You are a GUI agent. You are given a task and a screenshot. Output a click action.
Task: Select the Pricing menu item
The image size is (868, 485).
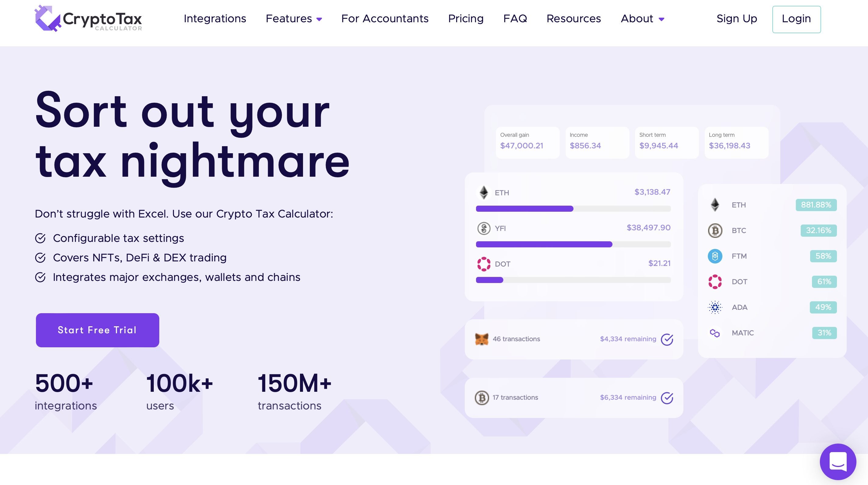click(x=466, y=19)
